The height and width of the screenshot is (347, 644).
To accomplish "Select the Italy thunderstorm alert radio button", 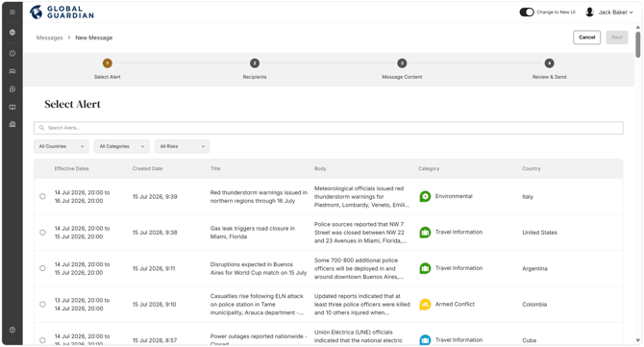I will 42,196.
